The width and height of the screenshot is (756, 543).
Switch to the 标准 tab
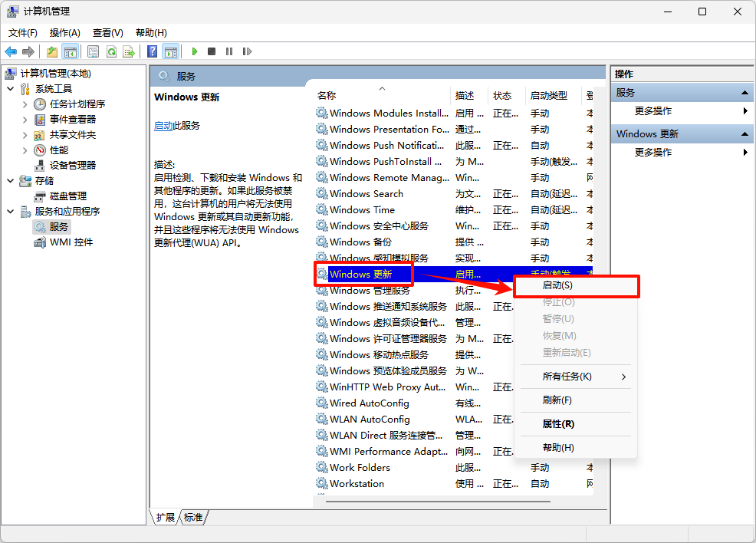tap(192, 518)
